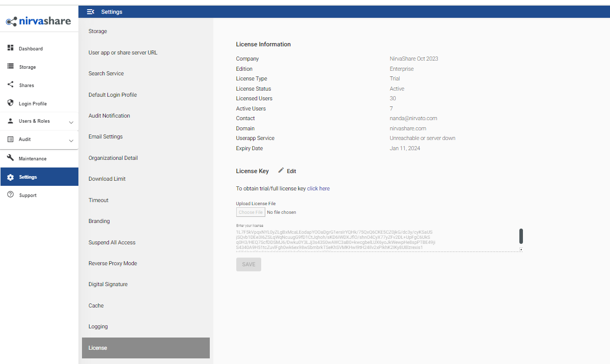610x364 pixels.
Task: Open the Audit section icon
Action: click(11, 139)
